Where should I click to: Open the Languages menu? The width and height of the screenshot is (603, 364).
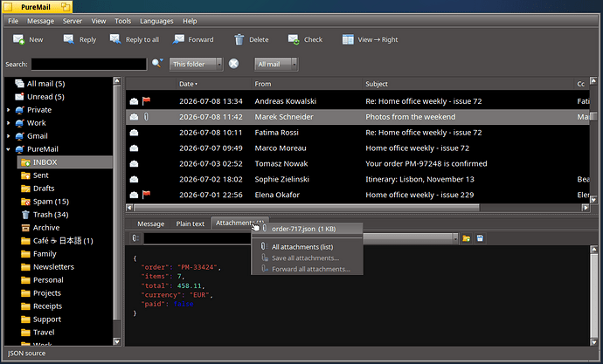point(156,21)
